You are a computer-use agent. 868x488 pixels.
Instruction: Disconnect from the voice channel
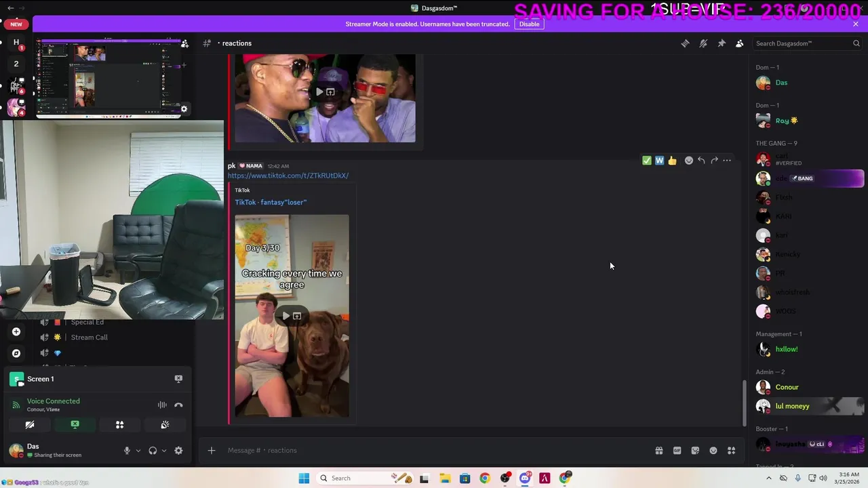pos(178,405)
